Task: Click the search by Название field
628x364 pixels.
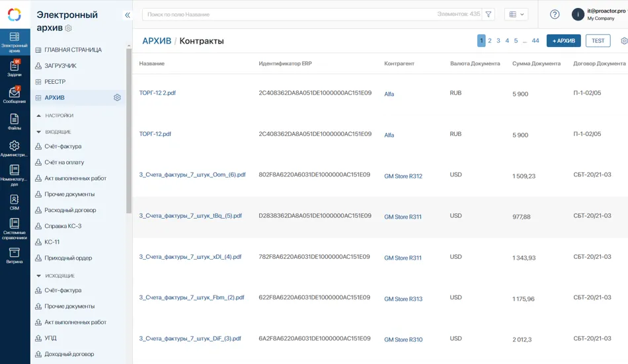Action: [x=291, y=14]
